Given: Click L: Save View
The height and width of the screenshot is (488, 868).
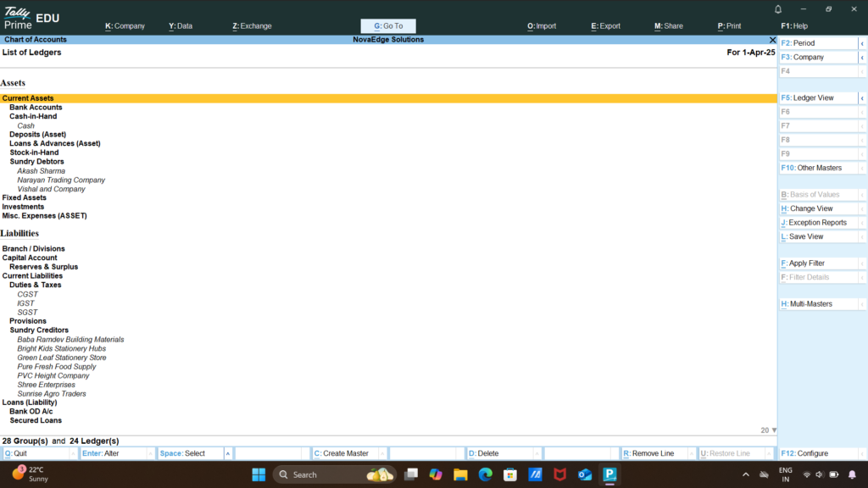Looking at the screenshot, I should click(818, 236).
